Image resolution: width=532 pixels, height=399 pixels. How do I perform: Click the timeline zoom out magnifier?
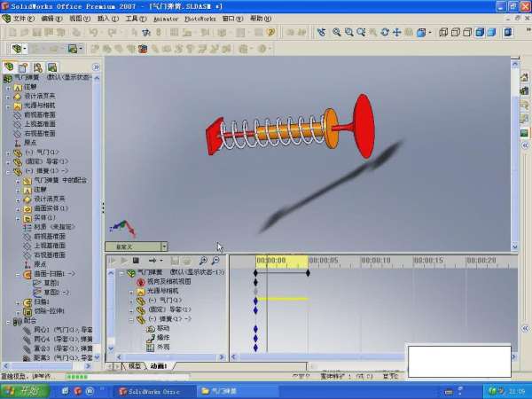(x=215, y=261)
